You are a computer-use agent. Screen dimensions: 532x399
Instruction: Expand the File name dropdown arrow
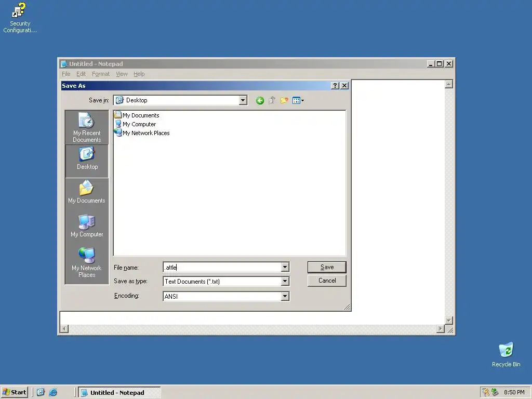[x=285, y=268]
